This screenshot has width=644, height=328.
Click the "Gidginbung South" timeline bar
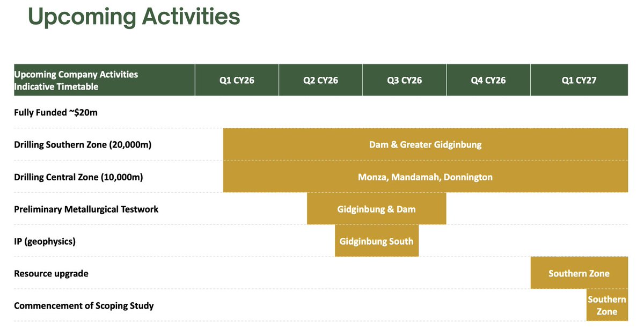click(x=377, y=241)
